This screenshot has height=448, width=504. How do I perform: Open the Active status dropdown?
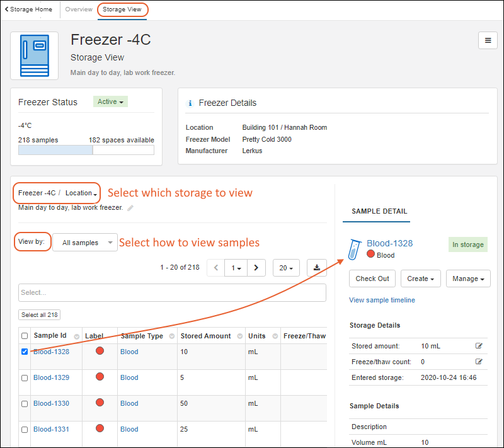tap(110, 101)
